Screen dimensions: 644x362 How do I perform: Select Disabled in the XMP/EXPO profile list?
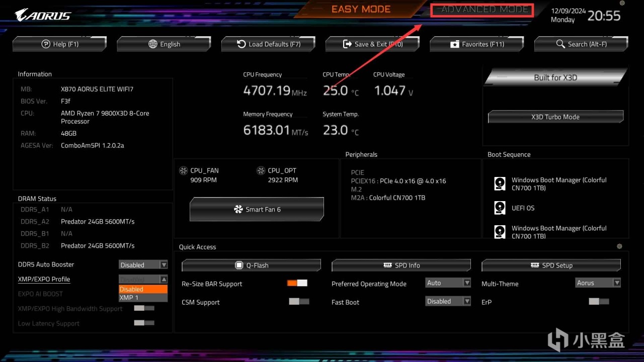tap(143, 289)
